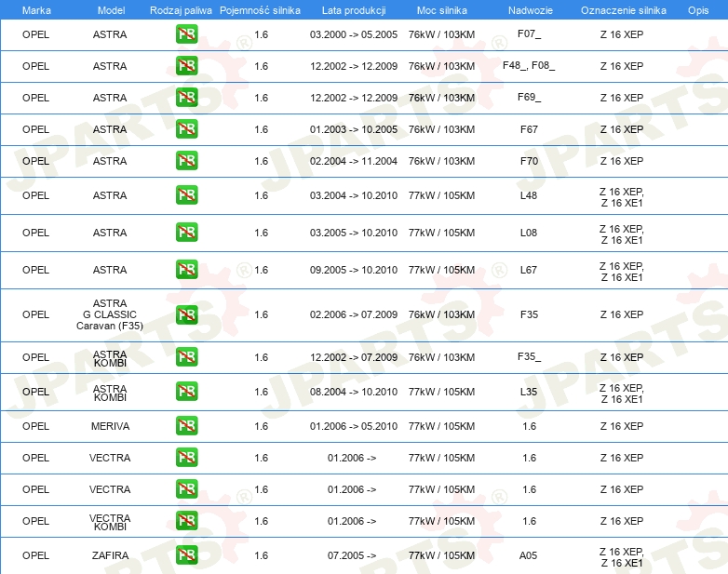Click the Pojemność silnika column header

coord(260,10)
